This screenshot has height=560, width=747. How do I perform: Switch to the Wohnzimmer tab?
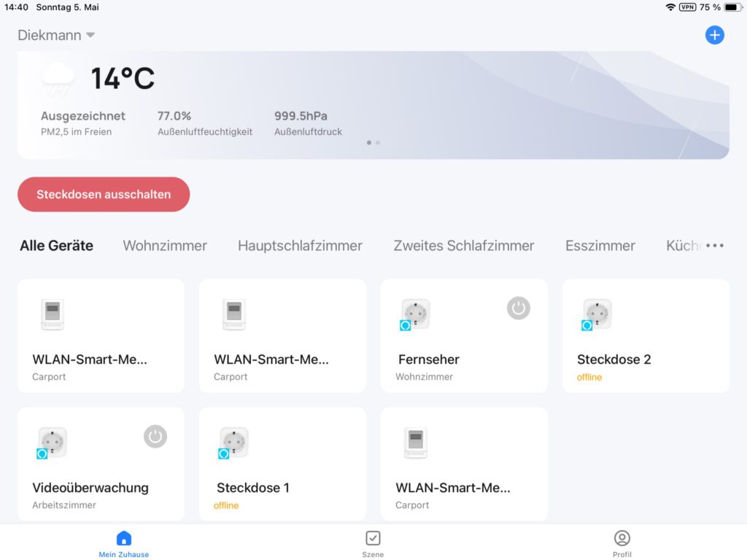[165, 246]
